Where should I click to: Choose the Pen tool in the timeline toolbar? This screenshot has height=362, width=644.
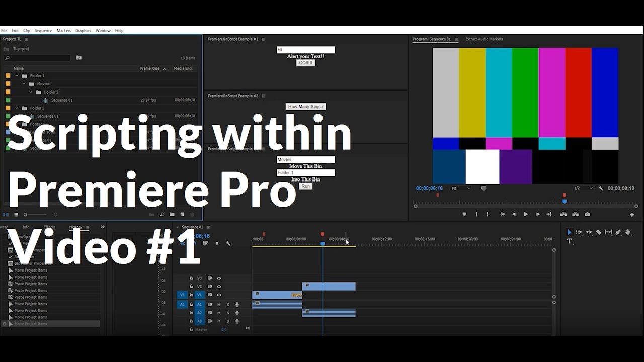(x=618, y=232)
